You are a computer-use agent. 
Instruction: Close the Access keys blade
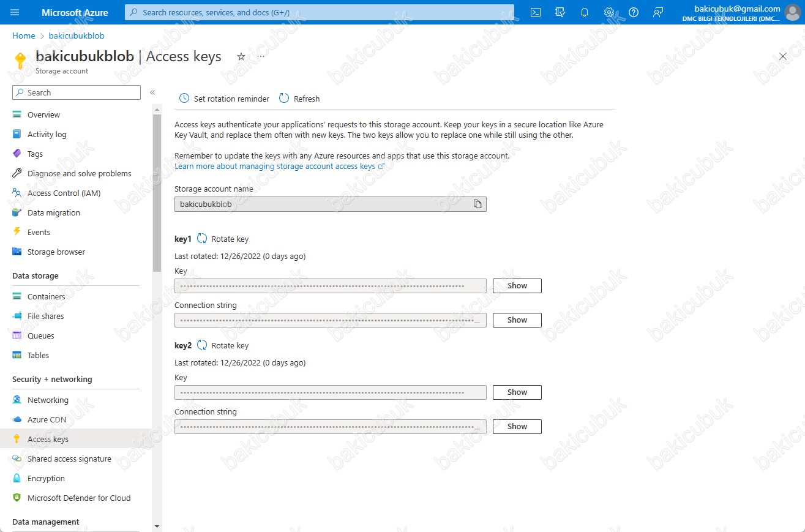click(x=783, y=56)
